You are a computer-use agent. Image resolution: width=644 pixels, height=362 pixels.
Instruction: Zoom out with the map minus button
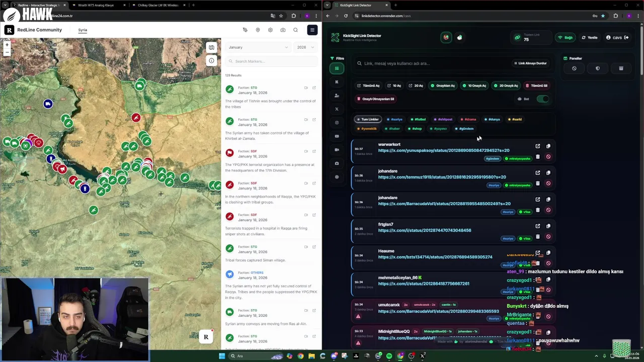(7, 52)
